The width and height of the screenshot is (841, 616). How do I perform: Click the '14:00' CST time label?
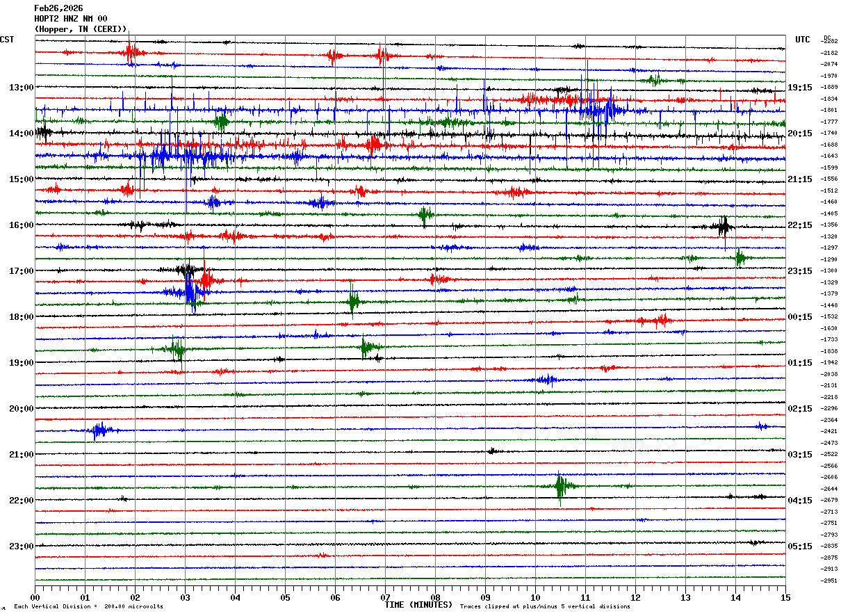(21, 133)
